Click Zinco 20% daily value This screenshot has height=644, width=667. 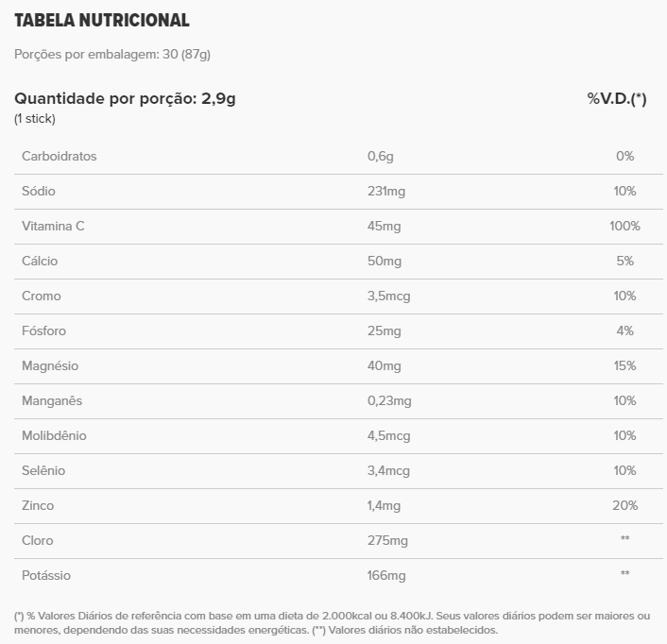(624, 505)
